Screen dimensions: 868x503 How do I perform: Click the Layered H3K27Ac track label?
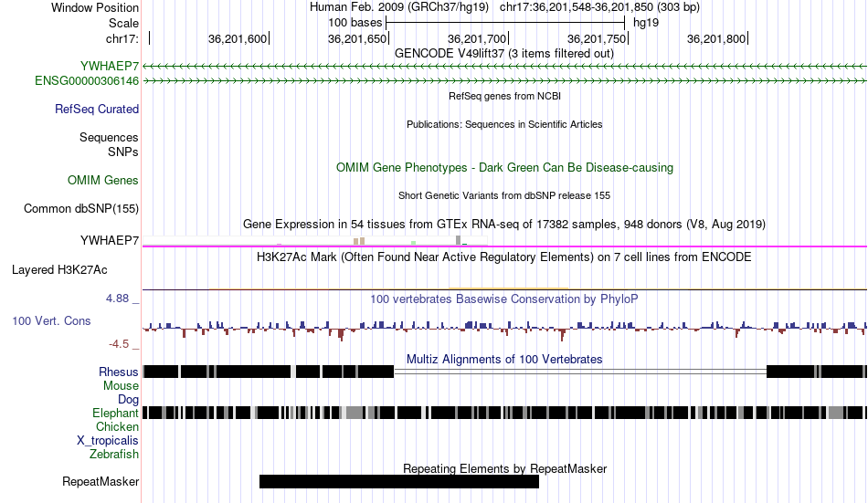[x=59, y=270]
